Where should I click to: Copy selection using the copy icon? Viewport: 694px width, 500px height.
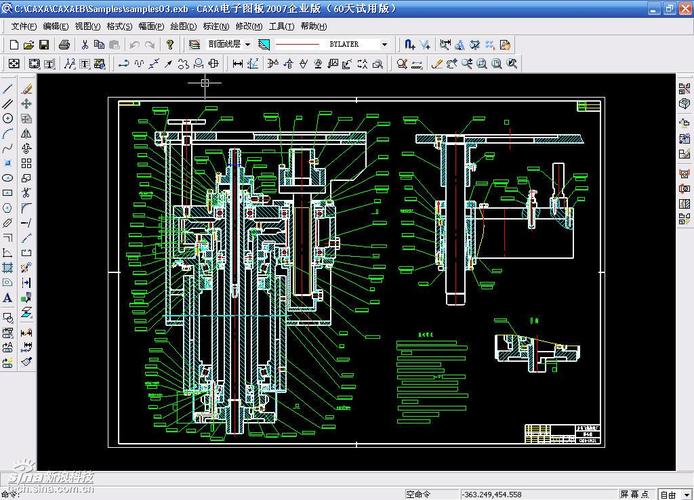(x=99, y=45)
